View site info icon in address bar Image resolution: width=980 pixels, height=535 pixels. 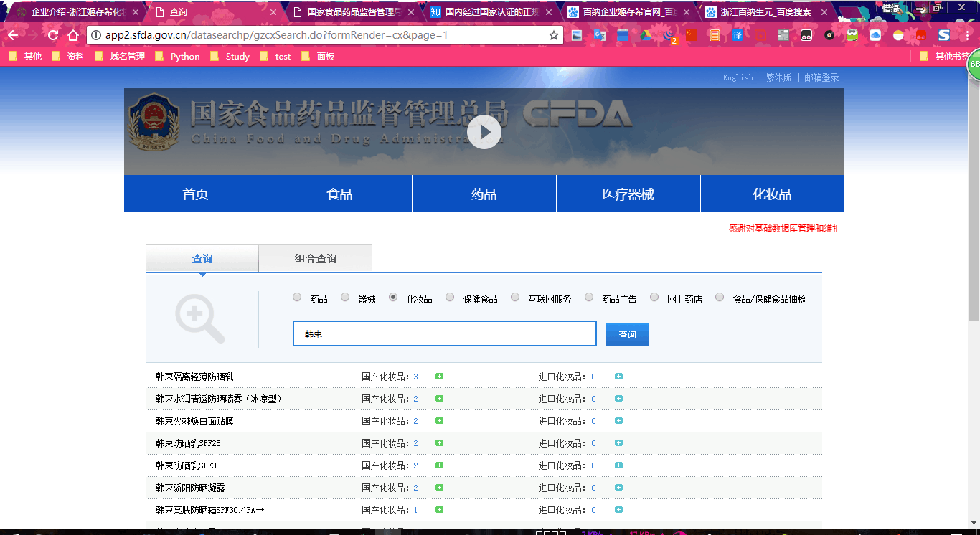96,35
